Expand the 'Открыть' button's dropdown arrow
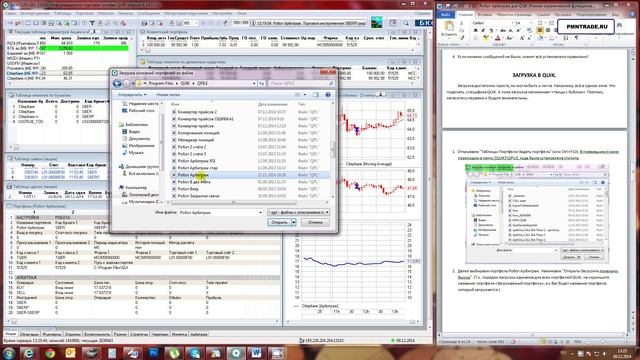The height and width of the screenshot is (360, 640). [x=293, y=222]
